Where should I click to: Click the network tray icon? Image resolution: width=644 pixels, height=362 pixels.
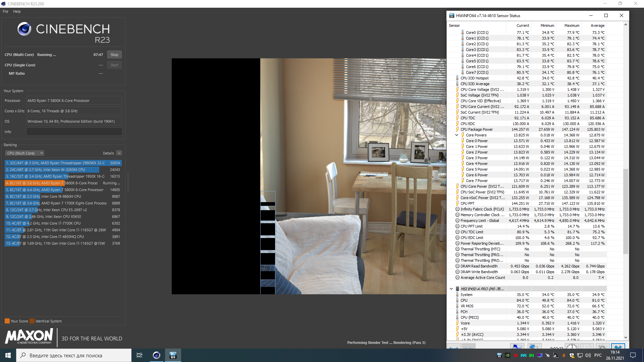pos(580,355)
